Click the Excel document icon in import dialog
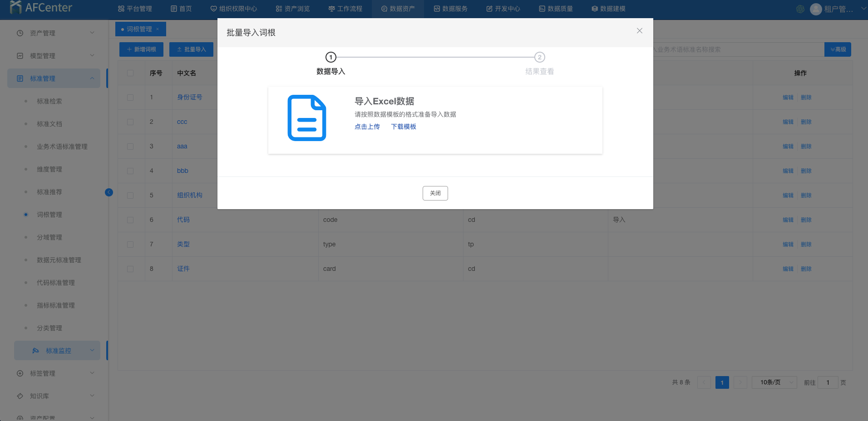868x421 pixels. (307, 118)
